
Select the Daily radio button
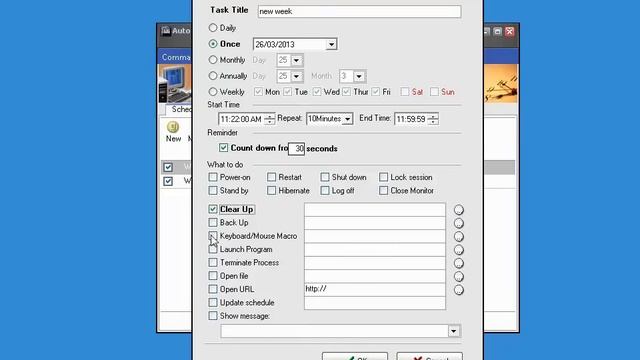click(x=213, y=28)
